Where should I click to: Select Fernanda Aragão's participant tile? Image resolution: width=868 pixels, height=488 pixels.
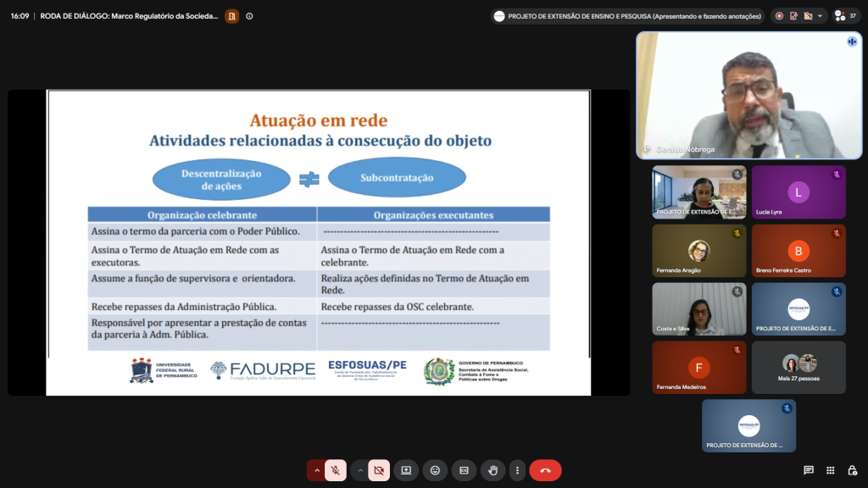pyautogui.click(x=699, y=251)
